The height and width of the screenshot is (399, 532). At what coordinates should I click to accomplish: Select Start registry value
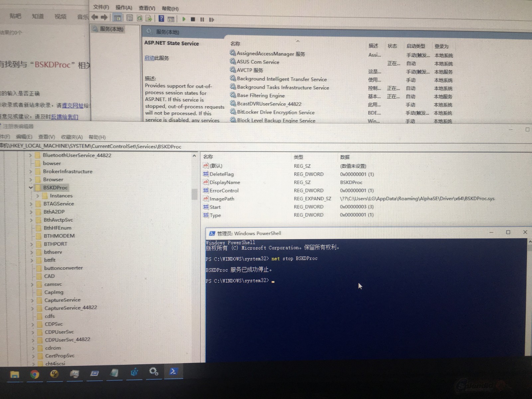coord(215,207)
